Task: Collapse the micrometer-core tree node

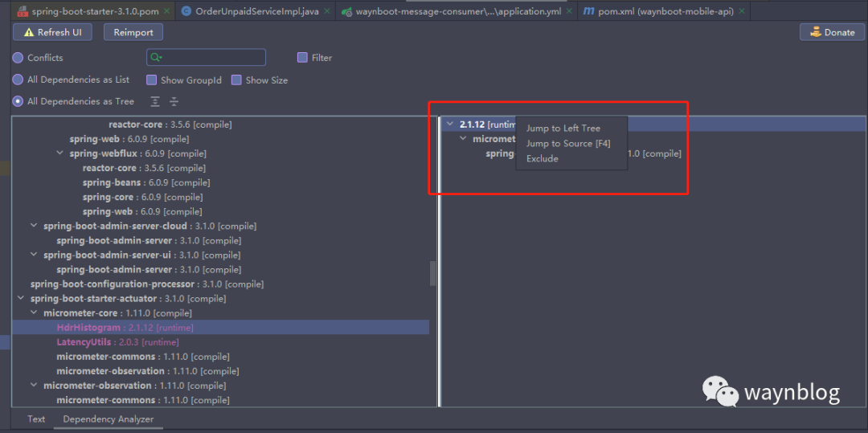Action: click(x=33, y=313)
